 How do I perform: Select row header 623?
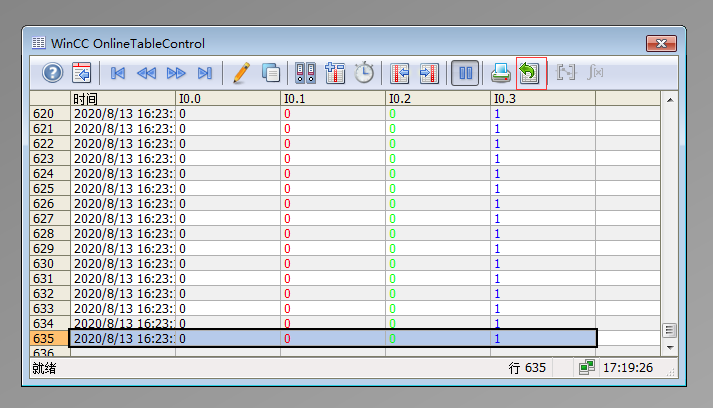coord(50,159)
